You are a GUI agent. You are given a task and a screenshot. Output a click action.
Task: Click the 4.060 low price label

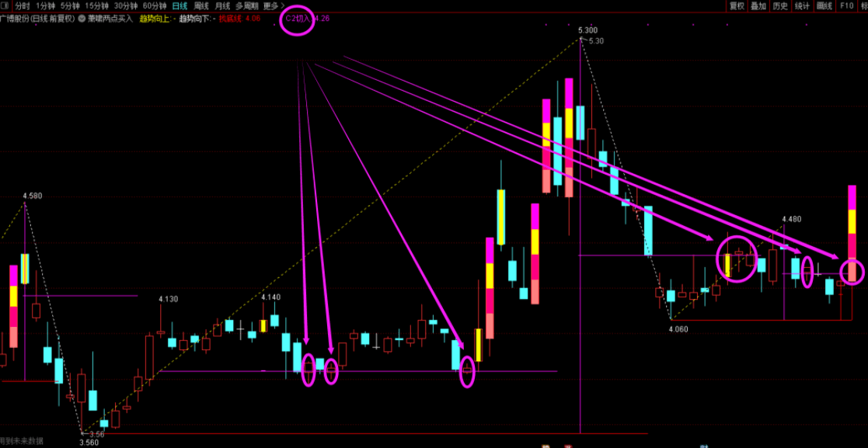pos(678,328)
